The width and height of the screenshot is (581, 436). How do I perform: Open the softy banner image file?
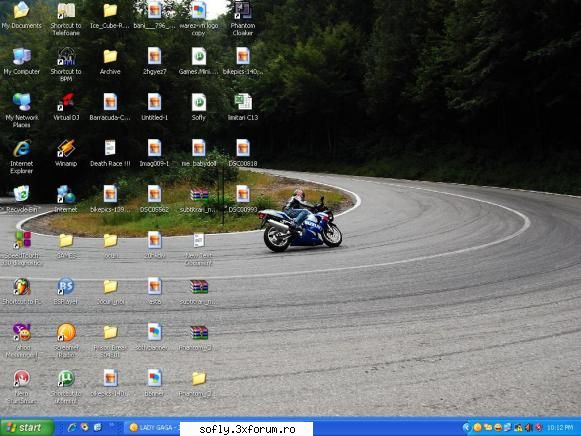pos(155,337)
